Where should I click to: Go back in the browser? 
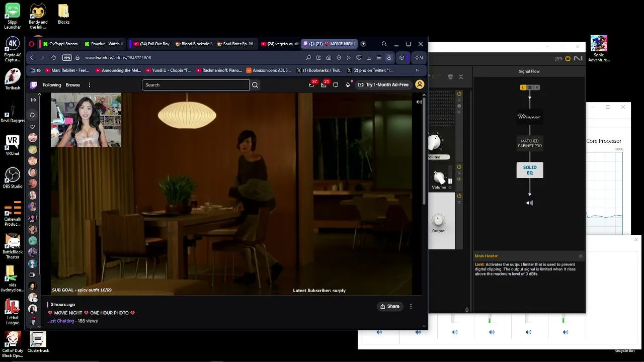coord(32,58)
